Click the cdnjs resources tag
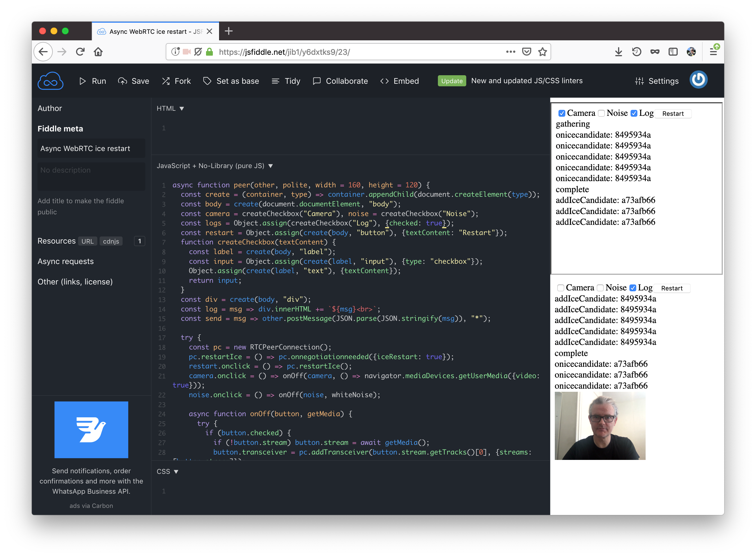 coord(111,241)
